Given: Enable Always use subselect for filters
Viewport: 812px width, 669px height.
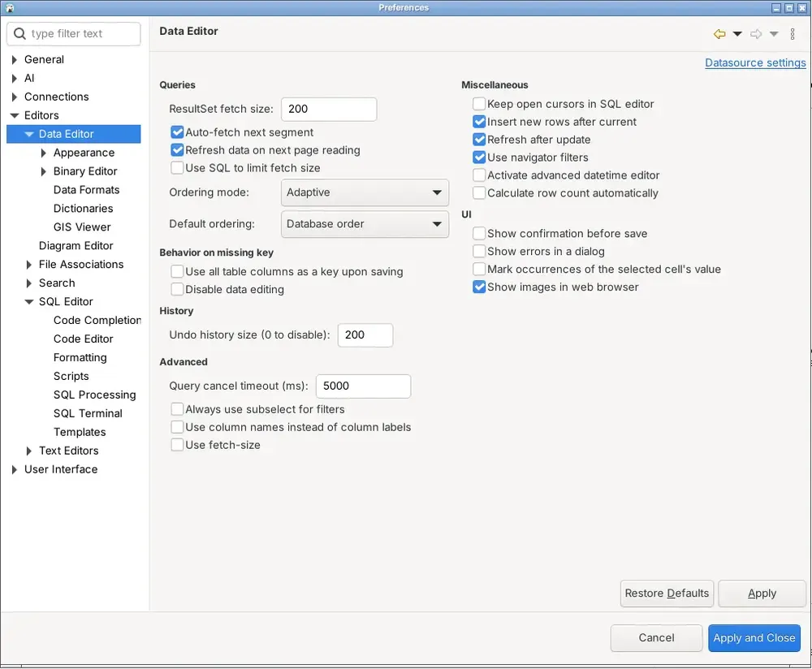Looking at the screenshot, I should (x=177, y=409).
